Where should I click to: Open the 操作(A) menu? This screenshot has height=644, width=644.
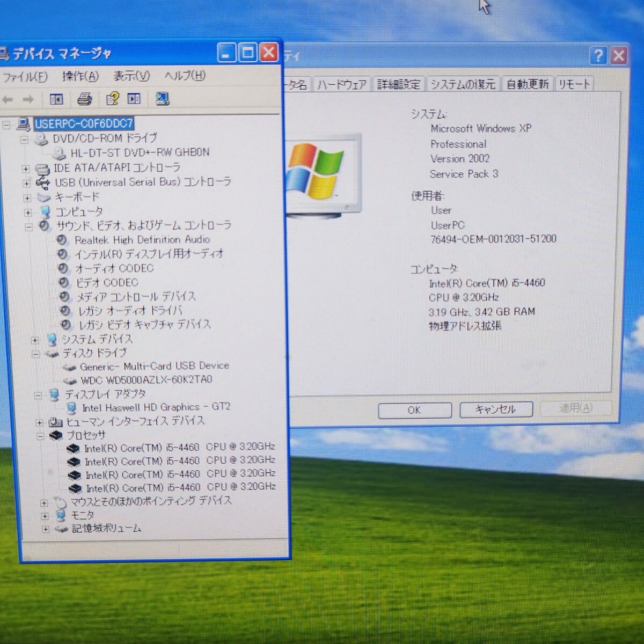click(80, 76)
